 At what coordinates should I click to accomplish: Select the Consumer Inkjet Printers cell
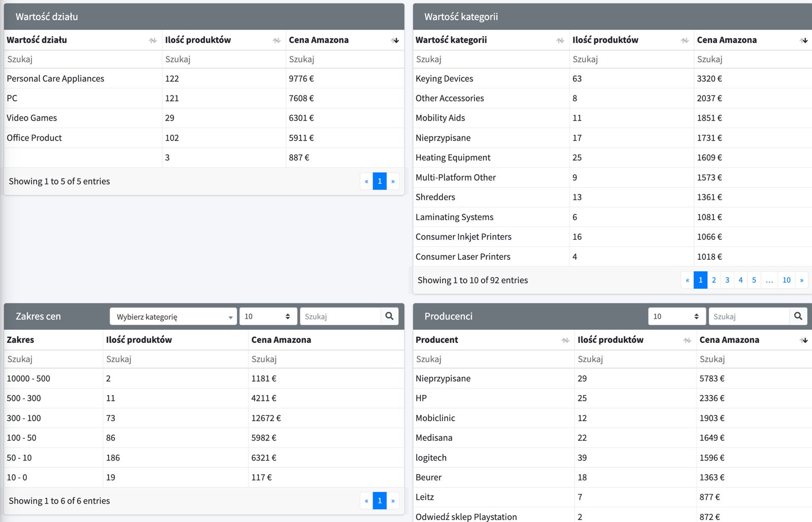(x=491, y=236)
